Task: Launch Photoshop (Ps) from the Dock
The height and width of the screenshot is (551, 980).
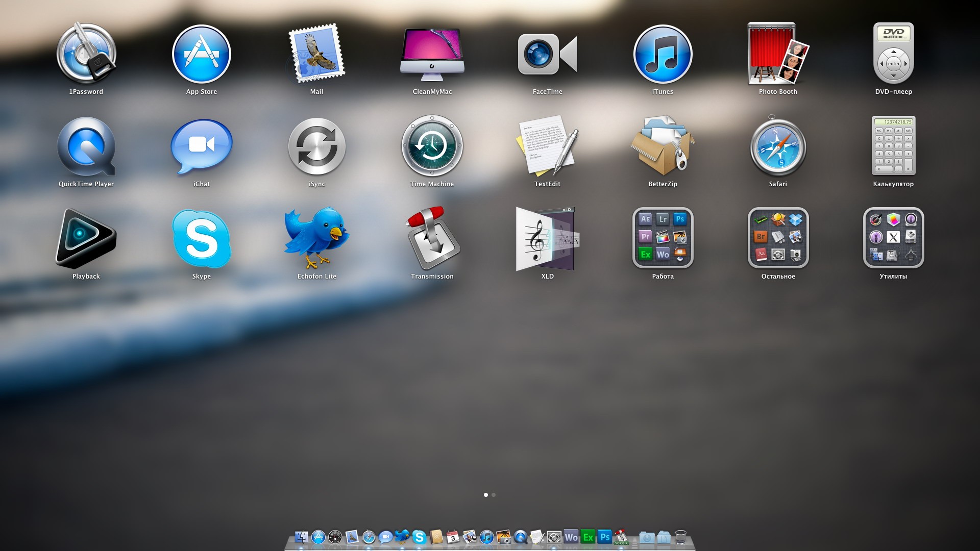Action: click(605, 537)
